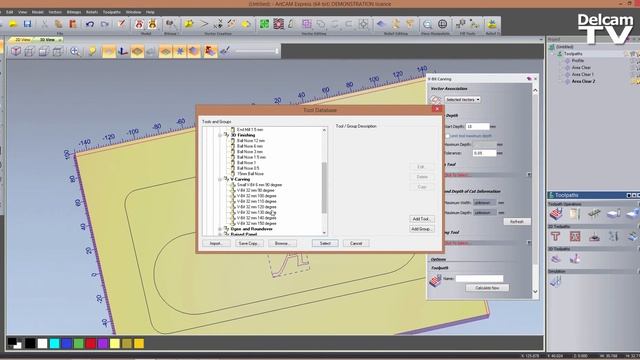Click the cyan color swatch
Viewport: 640px width, 360px height.
pyautogui.click(x=54, y=344)
